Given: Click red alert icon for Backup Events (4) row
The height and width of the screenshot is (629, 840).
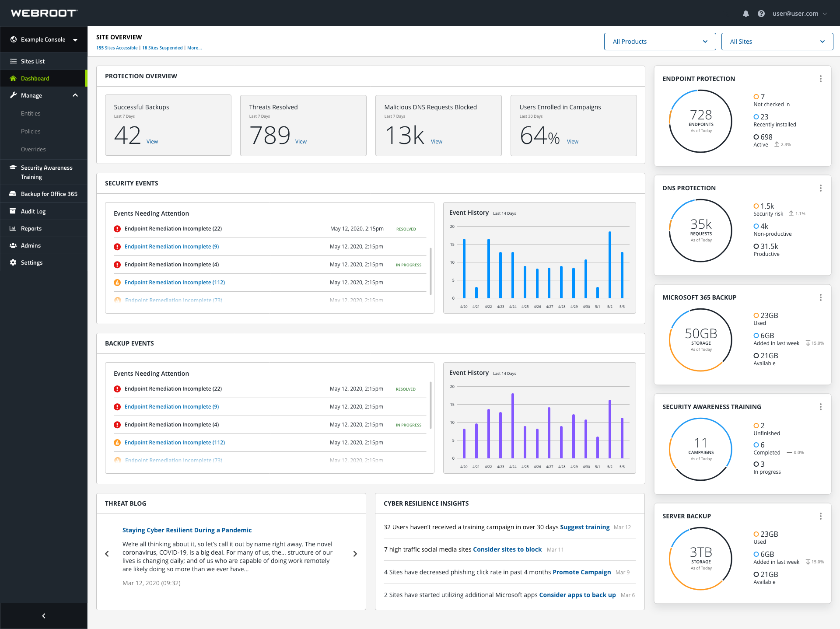Looking at the screenshot, I should point(117,425).
